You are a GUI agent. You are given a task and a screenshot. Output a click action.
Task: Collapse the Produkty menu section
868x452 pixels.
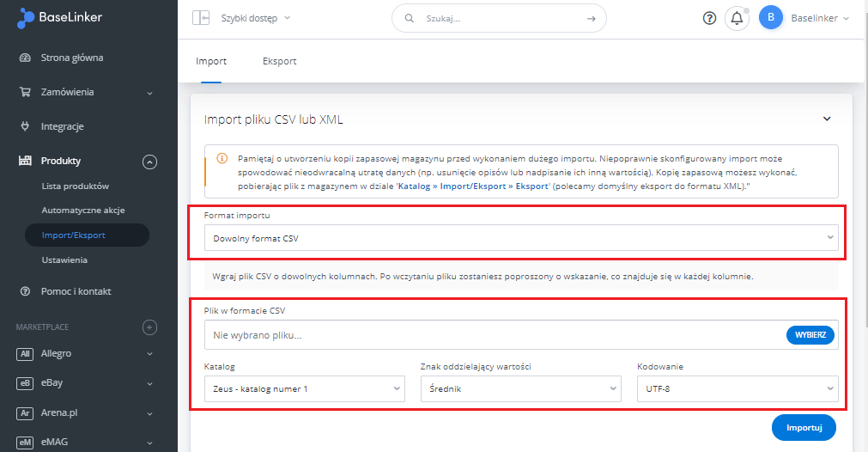pyautogui.click(x=149, y=162)
